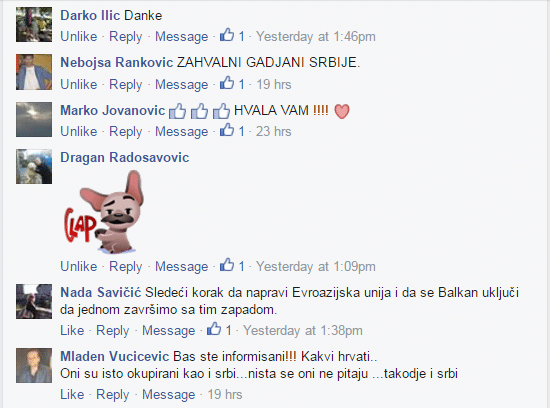This screenshot has width=550, height=408.
Task: Open the 'Yesterday at 1:46pm' timestamp
Action: click(316, 36)
